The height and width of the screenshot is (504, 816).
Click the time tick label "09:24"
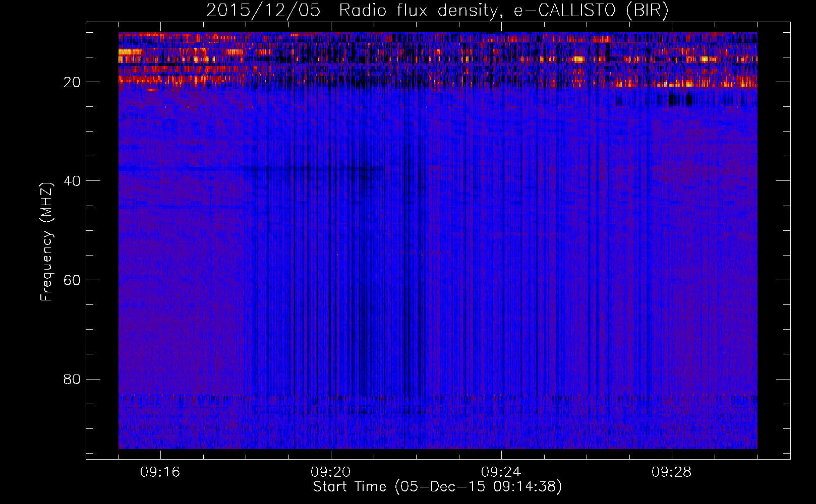pos(501,472)
